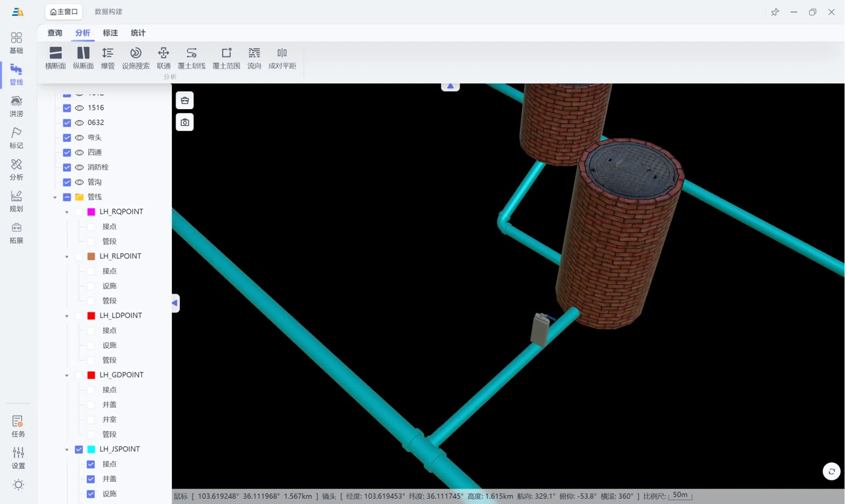Screen dimensions: 845x504
Task: Toggle the brightness theme icon
Action: coord(18,484)
